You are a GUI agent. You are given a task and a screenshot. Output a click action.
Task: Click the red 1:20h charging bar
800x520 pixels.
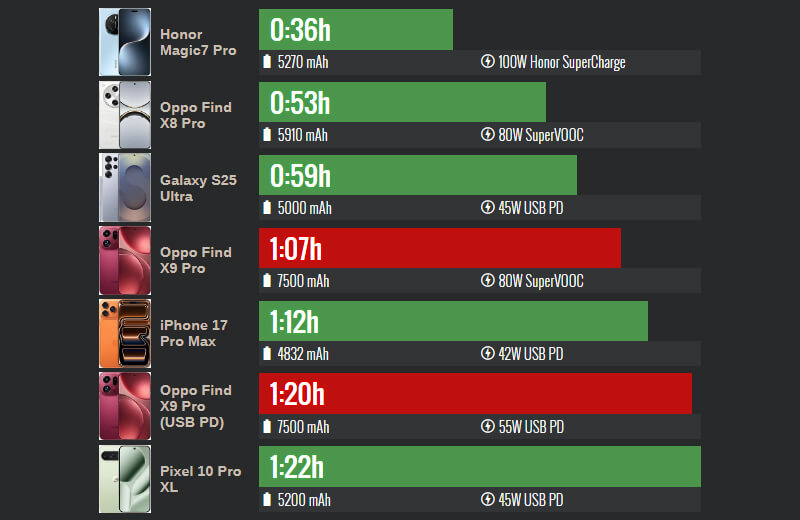click(x=475, y=394)
